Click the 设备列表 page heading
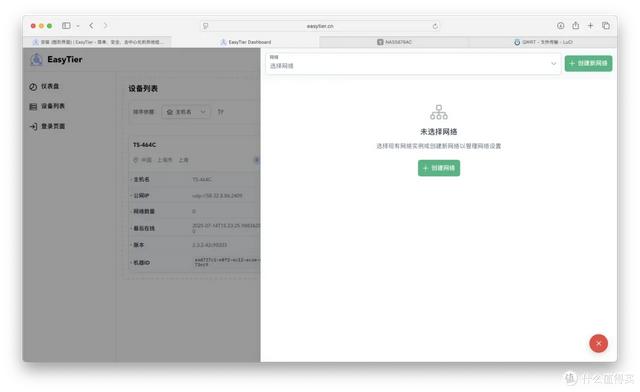640x392 pixels. pyautogui.click(x=143, y=89)
